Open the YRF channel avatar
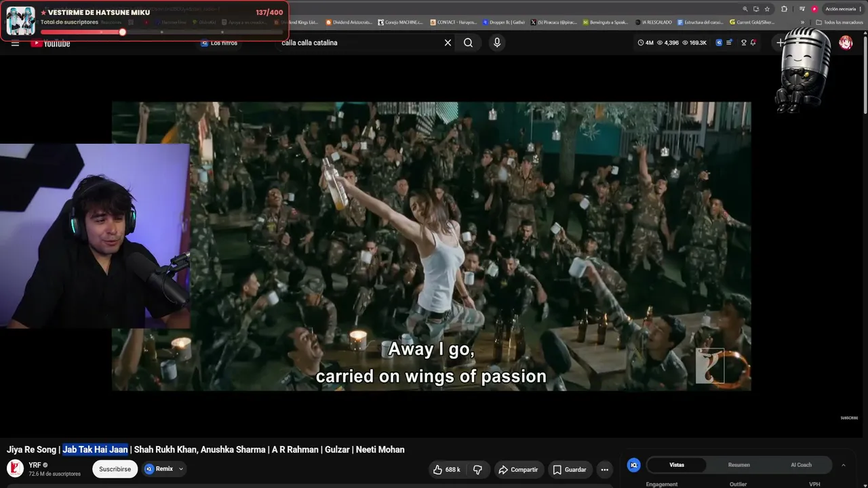Image resolution: width=868 pixels, height=488 pixels. pos(15,468)
